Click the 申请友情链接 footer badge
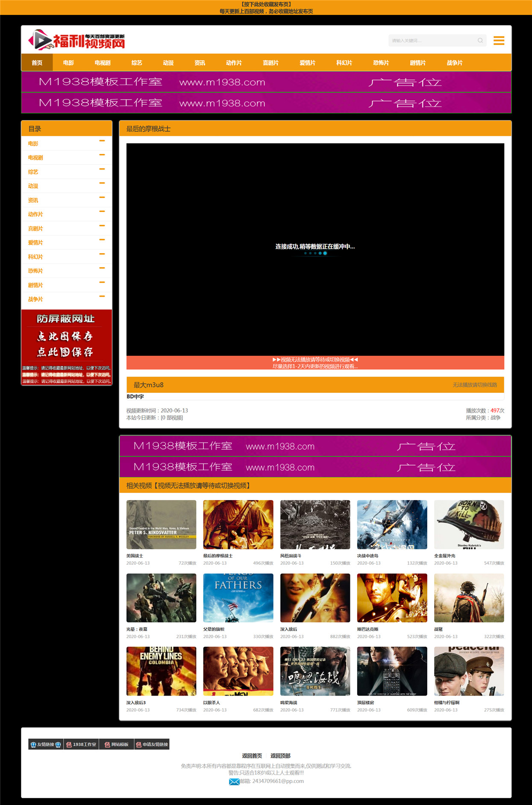The width and height of the screenshot is (532, 805). 152,744
